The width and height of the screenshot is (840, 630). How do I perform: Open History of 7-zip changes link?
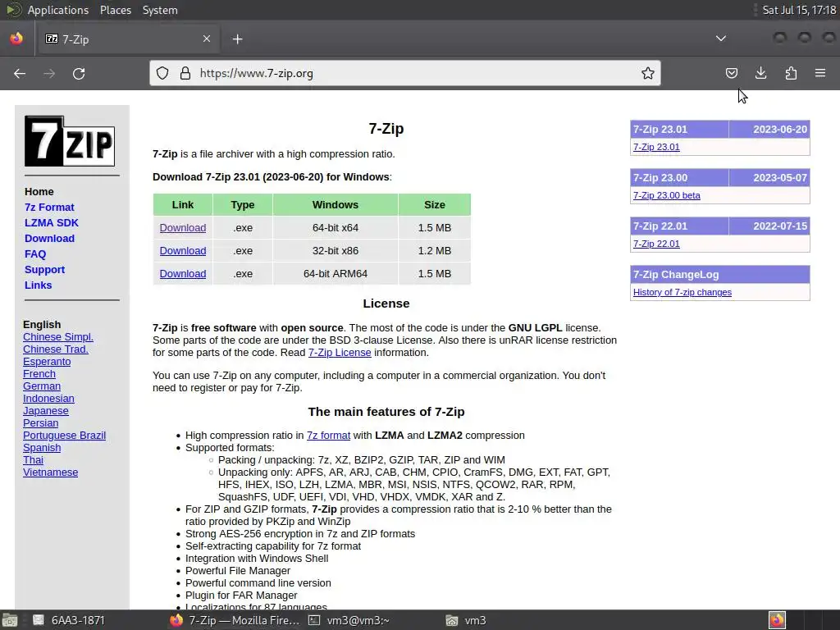click(x=682, y=292)
